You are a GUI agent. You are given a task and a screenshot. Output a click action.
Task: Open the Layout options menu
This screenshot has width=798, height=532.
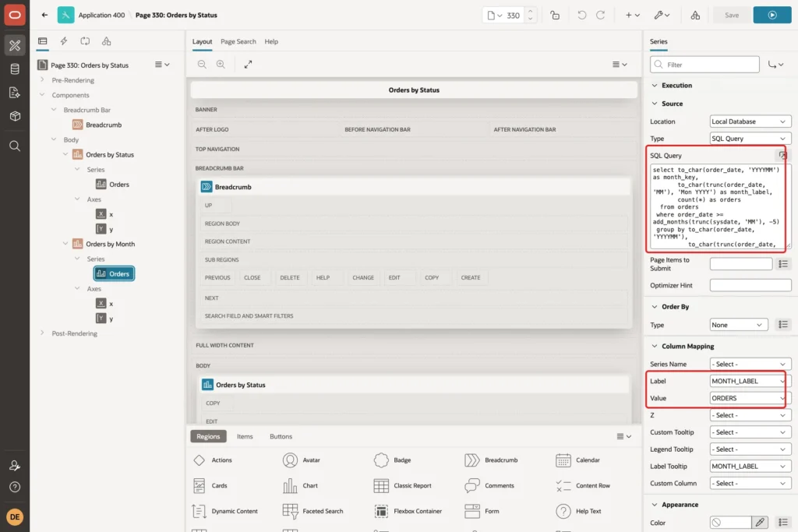tap(620, 64)
